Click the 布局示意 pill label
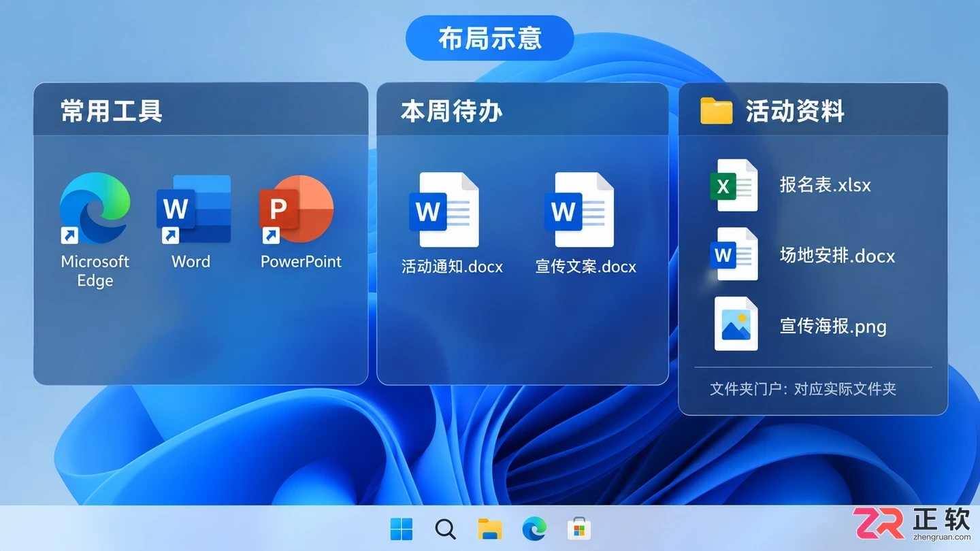 (490, 38)
